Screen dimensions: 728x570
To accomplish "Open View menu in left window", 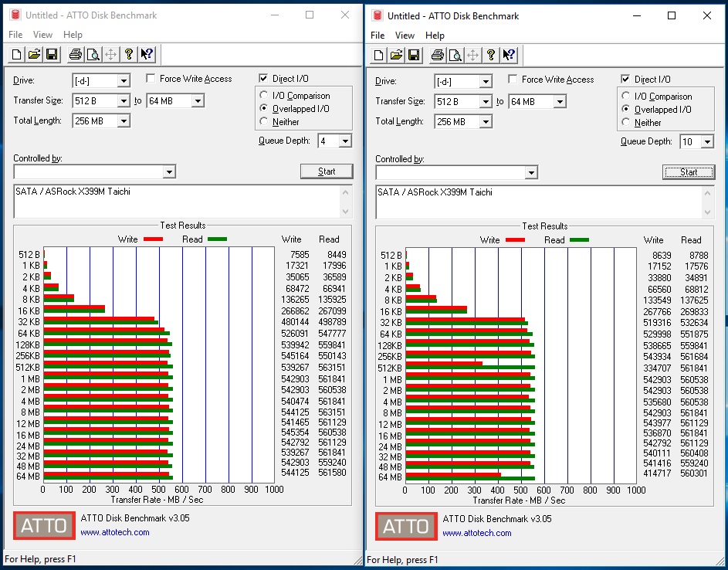I will pos(42,35).
